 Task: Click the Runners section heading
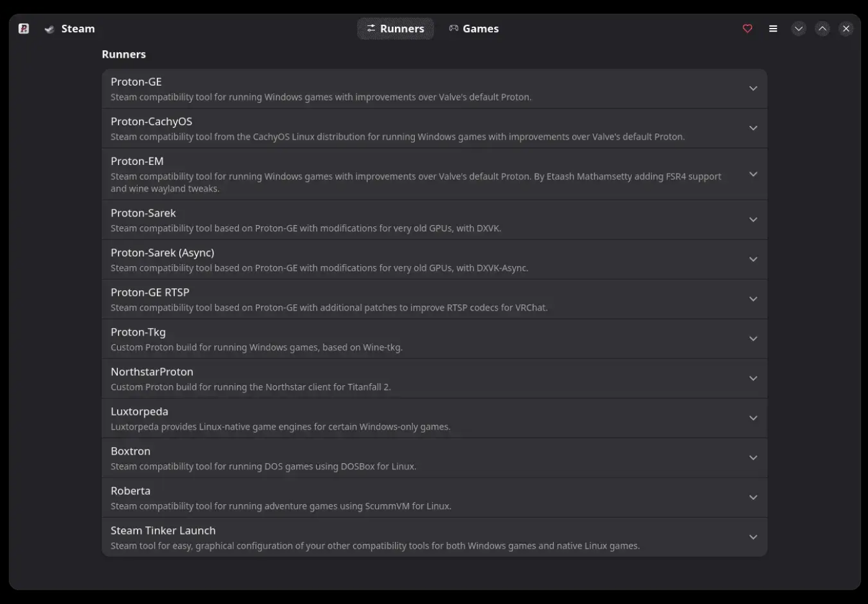pyautogui.click(x=124, y=55)
